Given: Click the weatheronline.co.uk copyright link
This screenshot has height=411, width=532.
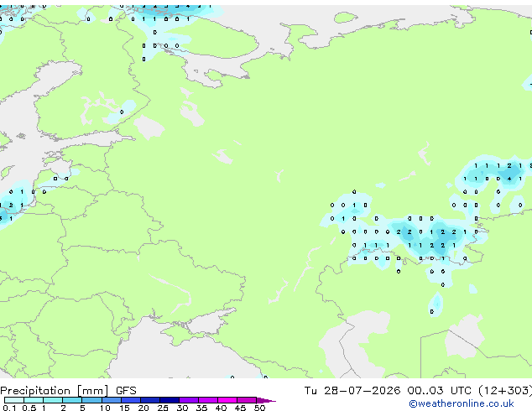Looking at the screenshot, I should 461,403.
